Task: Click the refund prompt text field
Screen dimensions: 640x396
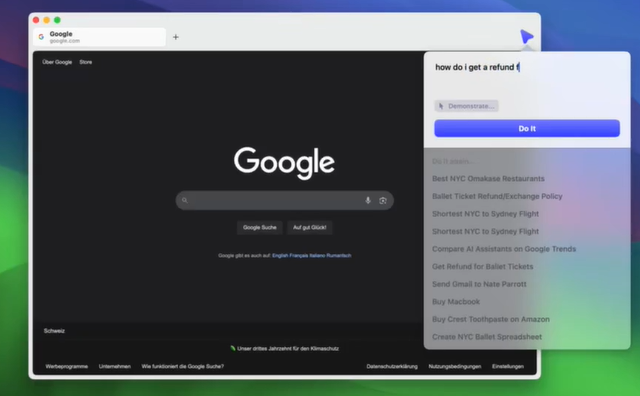Action: pos(527,77)
